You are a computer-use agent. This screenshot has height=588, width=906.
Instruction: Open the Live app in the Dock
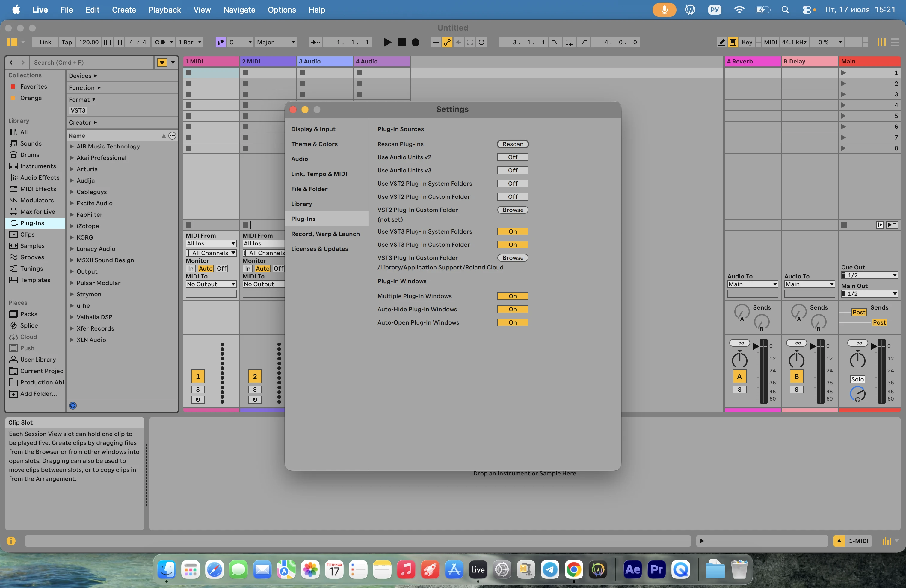478,569
